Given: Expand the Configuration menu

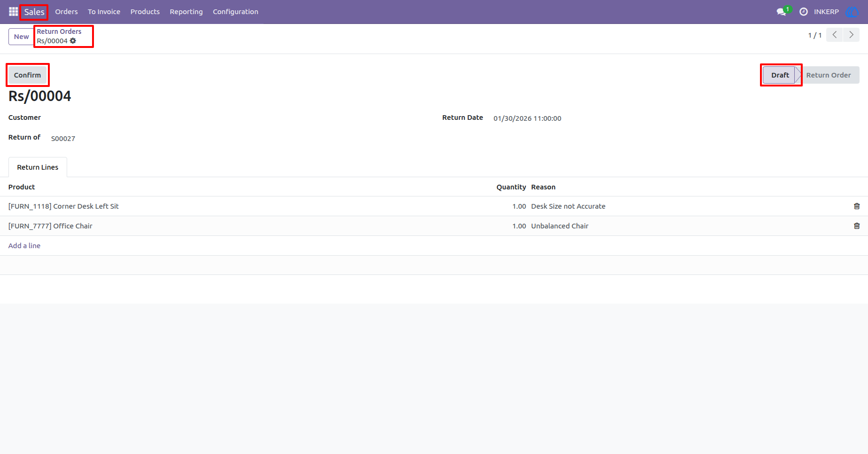Looking at the screenshot, I should [x=235, y=12].
